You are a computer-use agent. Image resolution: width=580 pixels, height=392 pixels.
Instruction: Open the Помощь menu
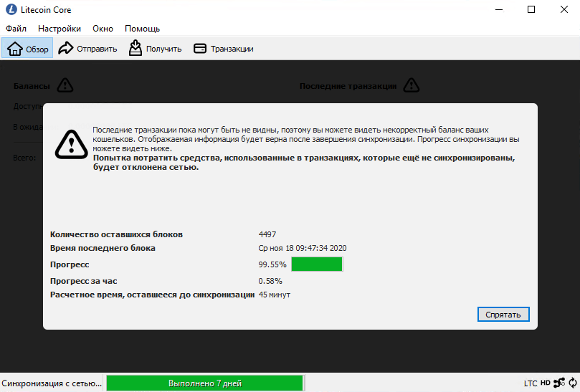click(x=142, y=29)
